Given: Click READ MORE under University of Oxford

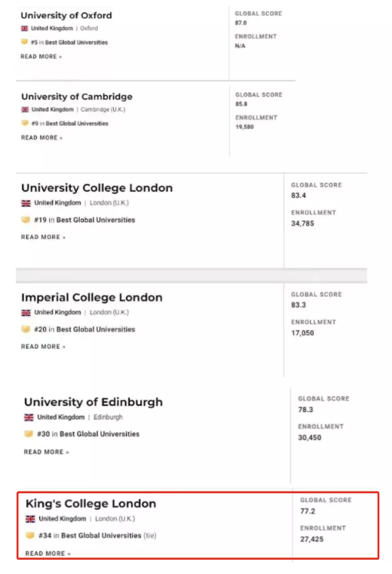Looking at the screenshot, I should pyautogui.click(x=41, y=57).
